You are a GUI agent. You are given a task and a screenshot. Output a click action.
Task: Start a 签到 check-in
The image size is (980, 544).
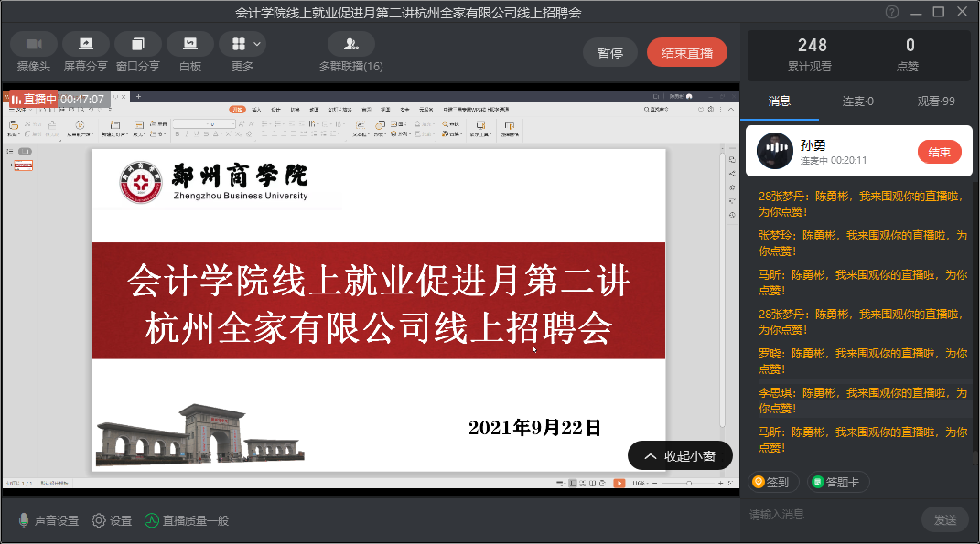click(x=773, y=482)
